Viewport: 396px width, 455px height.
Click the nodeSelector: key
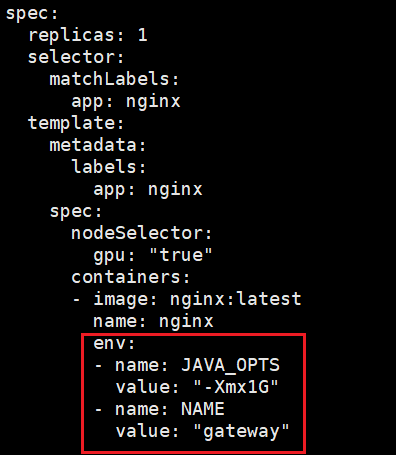[x=142, y=233]
